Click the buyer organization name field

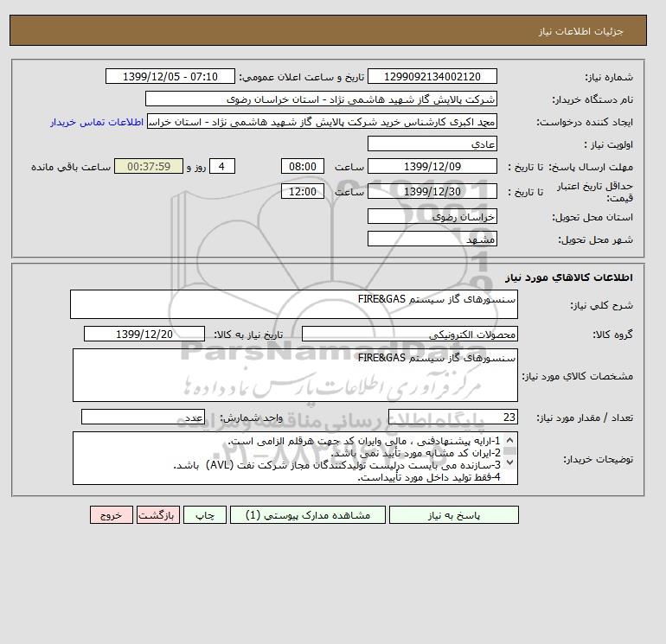[x=321, y=99]
